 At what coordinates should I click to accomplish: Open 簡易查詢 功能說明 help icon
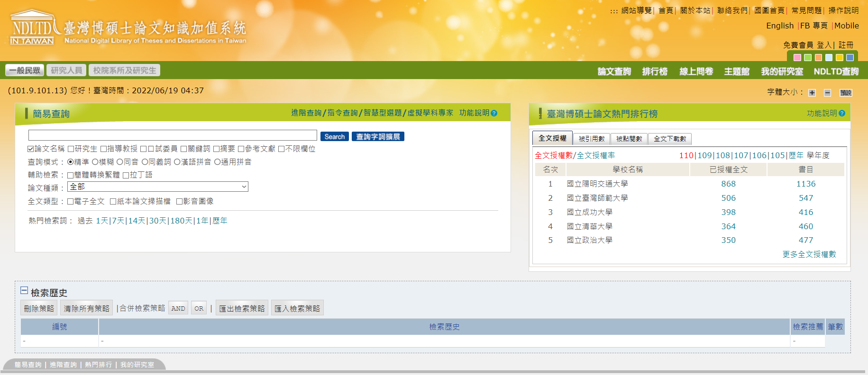click(494, 113)
